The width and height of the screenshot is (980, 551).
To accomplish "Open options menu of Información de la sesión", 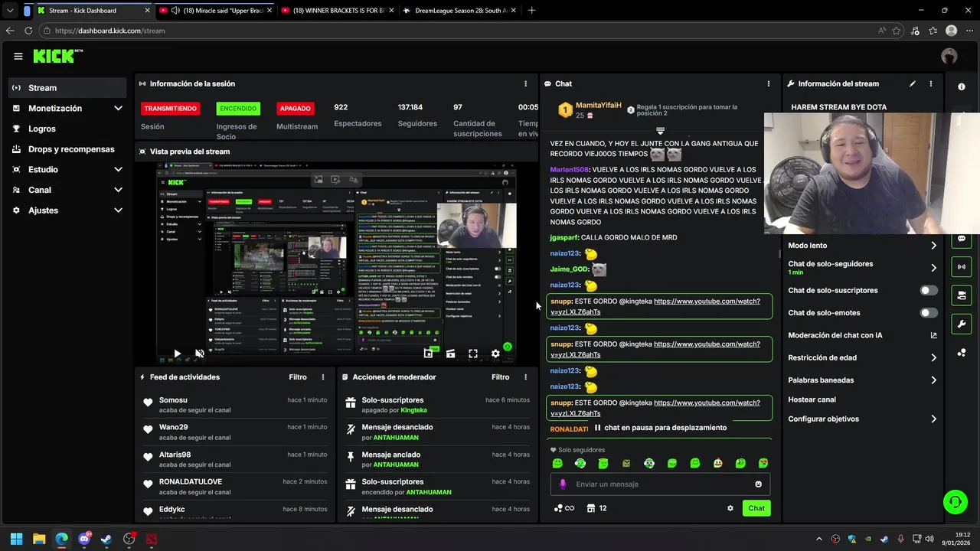I will click(525, 83).
